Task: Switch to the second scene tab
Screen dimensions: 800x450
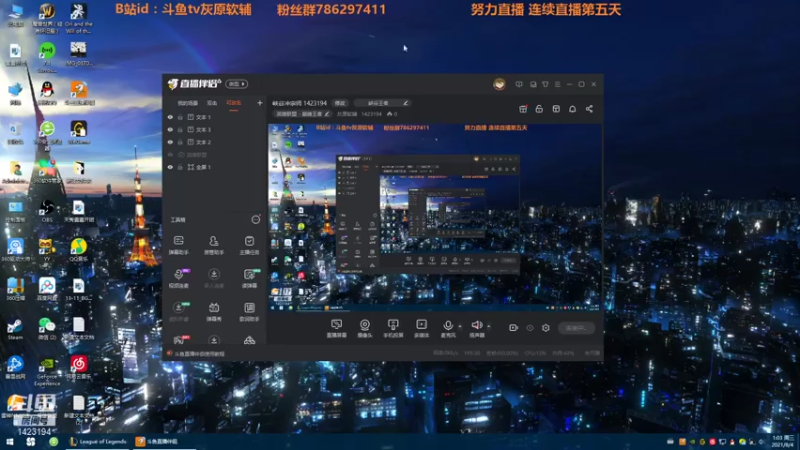Action: pos(212,103)
